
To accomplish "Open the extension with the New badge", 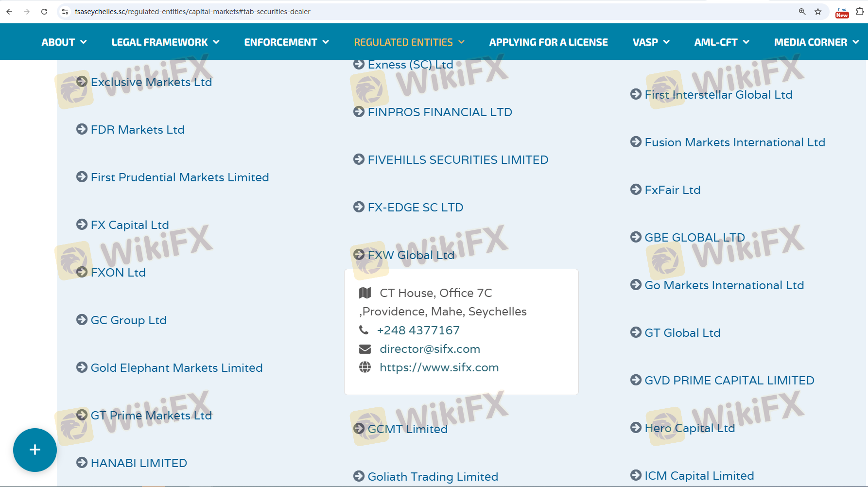I will pos(842,12).
